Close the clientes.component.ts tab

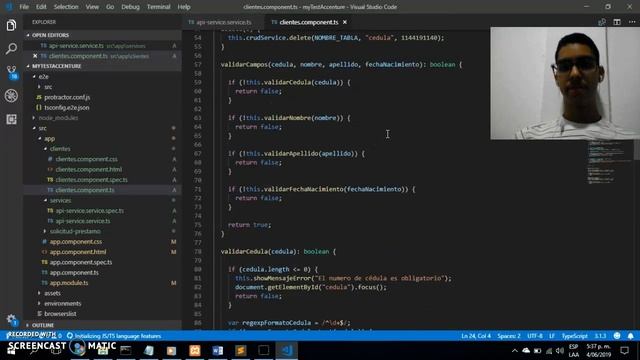(345, 22)
